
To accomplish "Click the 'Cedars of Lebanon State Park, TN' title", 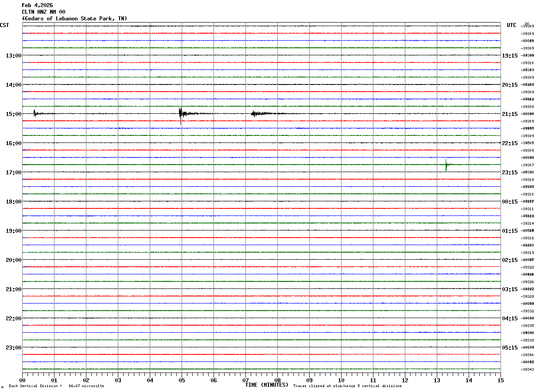I will pyautogui.click(x=74, y=18).
